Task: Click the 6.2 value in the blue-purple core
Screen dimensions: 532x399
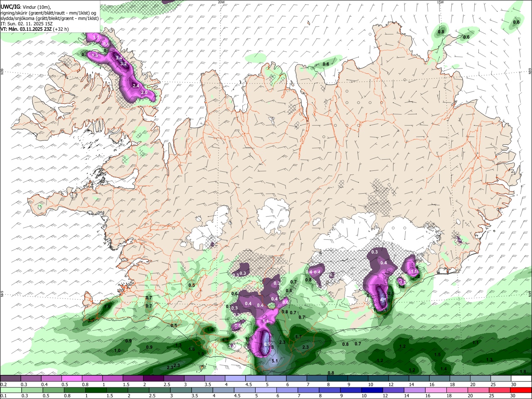Action: [266, 345]
